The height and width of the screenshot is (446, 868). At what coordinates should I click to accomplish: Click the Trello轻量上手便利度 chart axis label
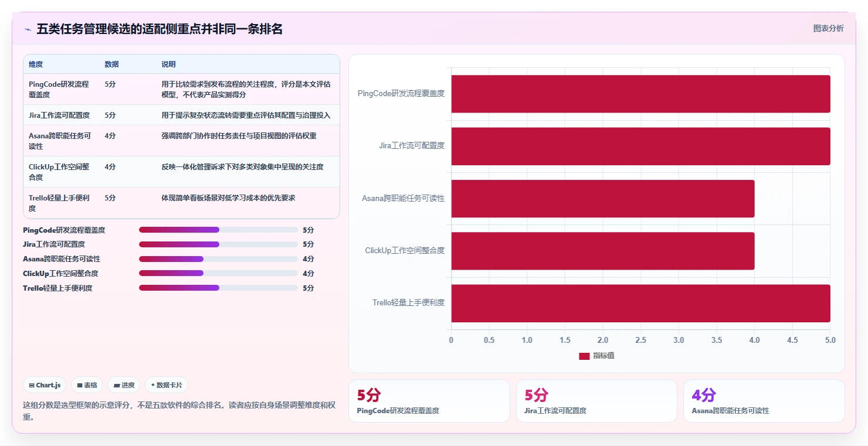coord(409,302)
